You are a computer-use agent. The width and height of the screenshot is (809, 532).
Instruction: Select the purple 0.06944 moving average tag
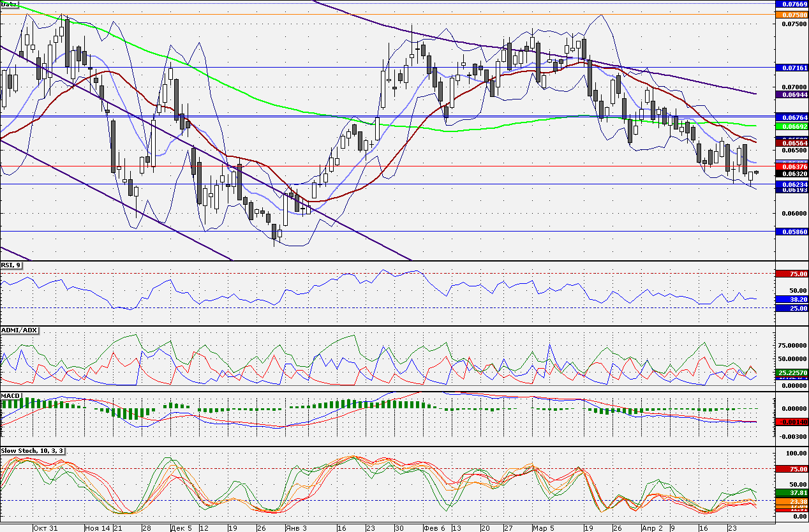[792, 94]
